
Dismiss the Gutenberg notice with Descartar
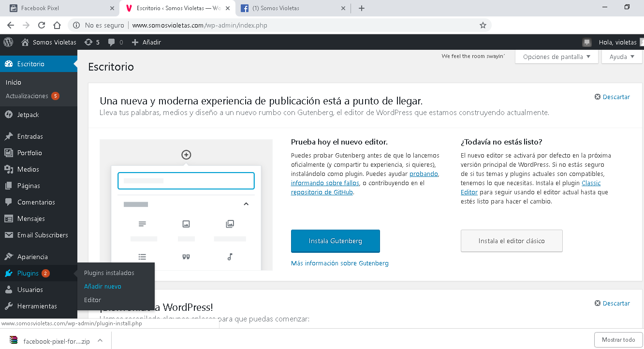tap(612, 97)
